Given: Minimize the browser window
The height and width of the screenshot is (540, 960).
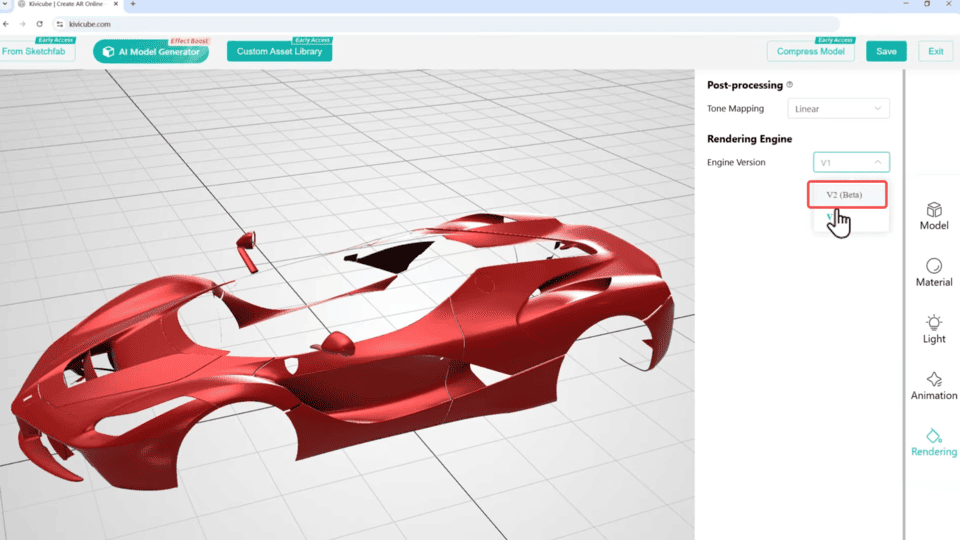Looking at the screenshot, I should point(906,4).
